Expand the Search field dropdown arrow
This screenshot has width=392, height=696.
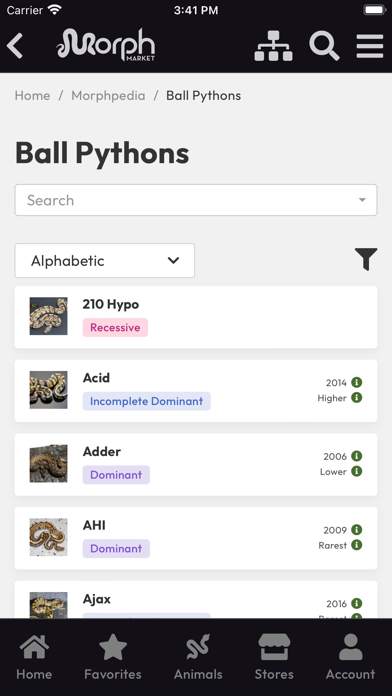[x=362, y=200]
